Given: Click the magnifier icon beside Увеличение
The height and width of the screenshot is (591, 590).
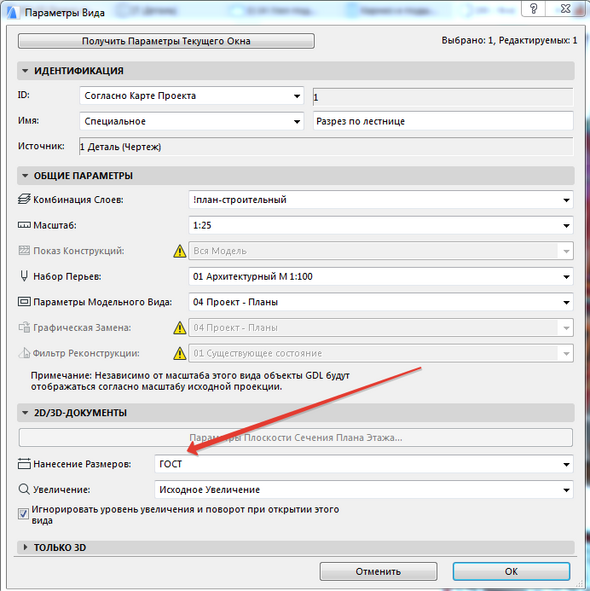Looking at the screenshot, I should 24,489.
